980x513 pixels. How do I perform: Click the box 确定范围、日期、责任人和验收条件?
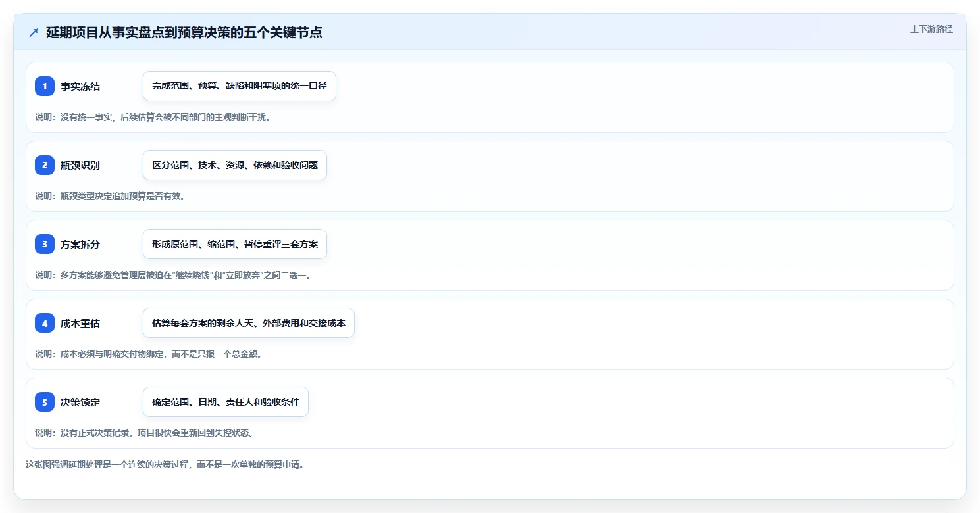click(x=226, y=402)
